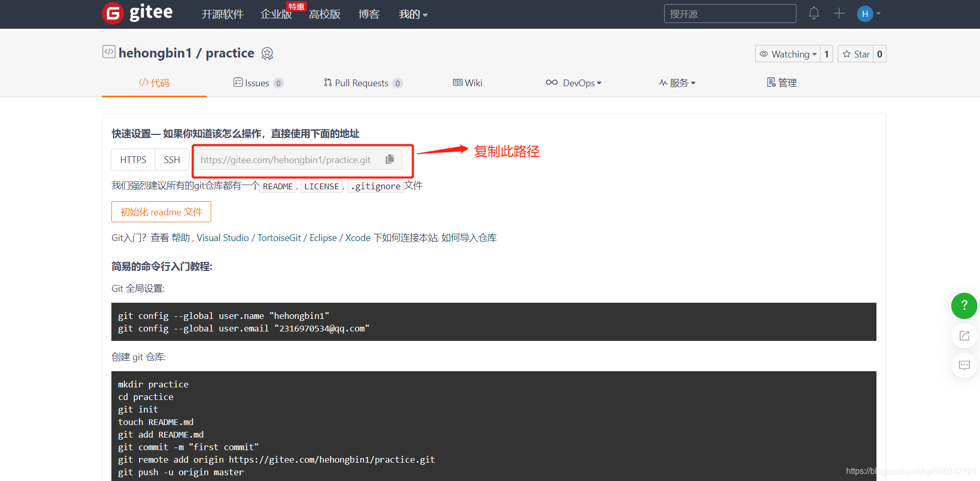The height and width of the screenshot is (481, 980).
Task: Click the repository code icon before hehongbin1
Action: [109, 52]
